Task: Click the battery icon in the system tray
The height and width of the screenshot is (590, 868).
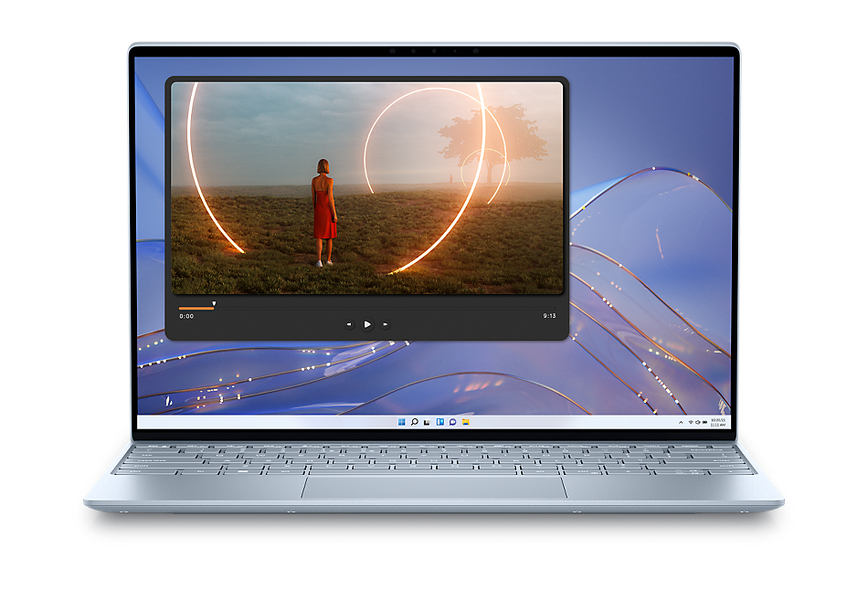Action: click(704, 422)
